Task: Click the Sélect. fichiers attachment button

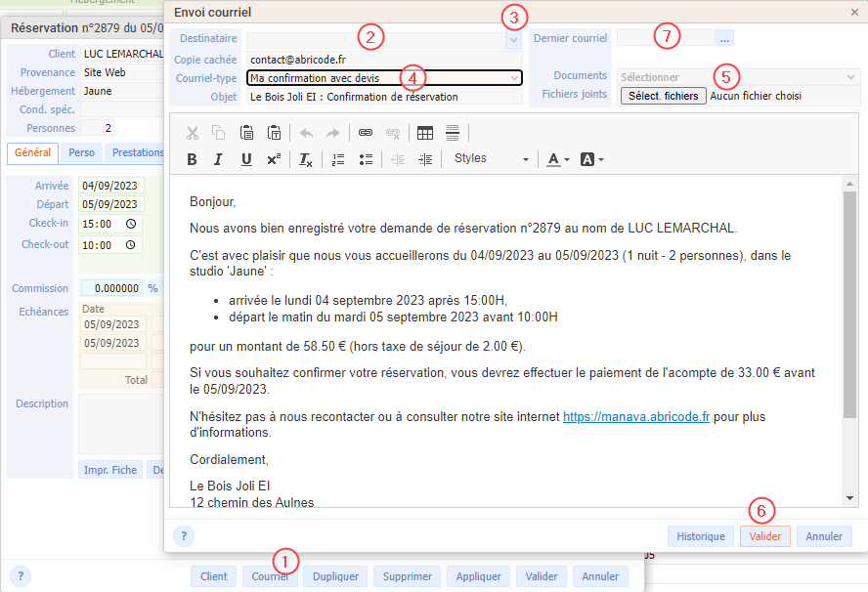Action: coord(663,96)
